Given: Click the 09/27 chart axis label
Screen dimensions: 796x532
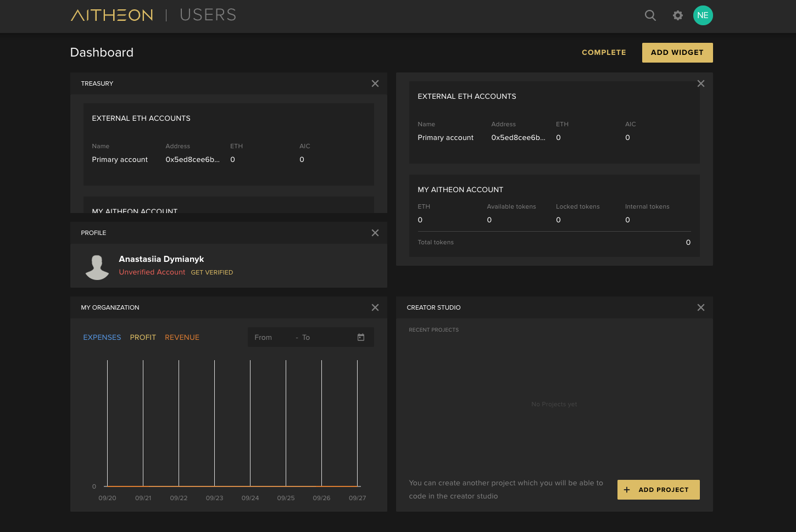Looking at the screenshot, I should point(357,498).
